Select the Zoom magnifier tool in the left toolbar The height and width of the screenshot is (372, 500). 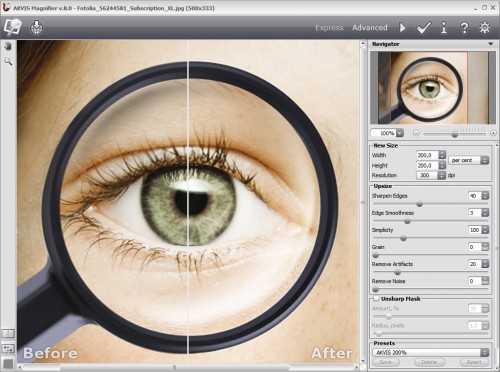(x=8, y=61)
